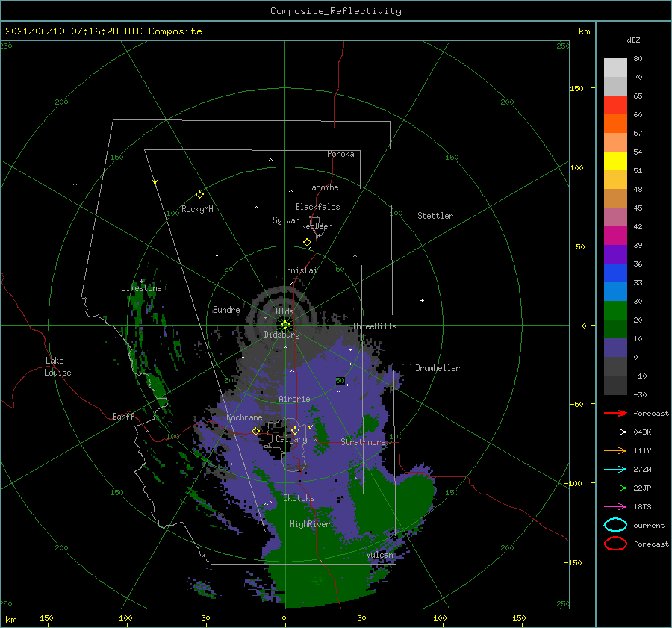672x628 pixels.
Task: Click the 'Okotoks' city label
Action: pos(299,498)
